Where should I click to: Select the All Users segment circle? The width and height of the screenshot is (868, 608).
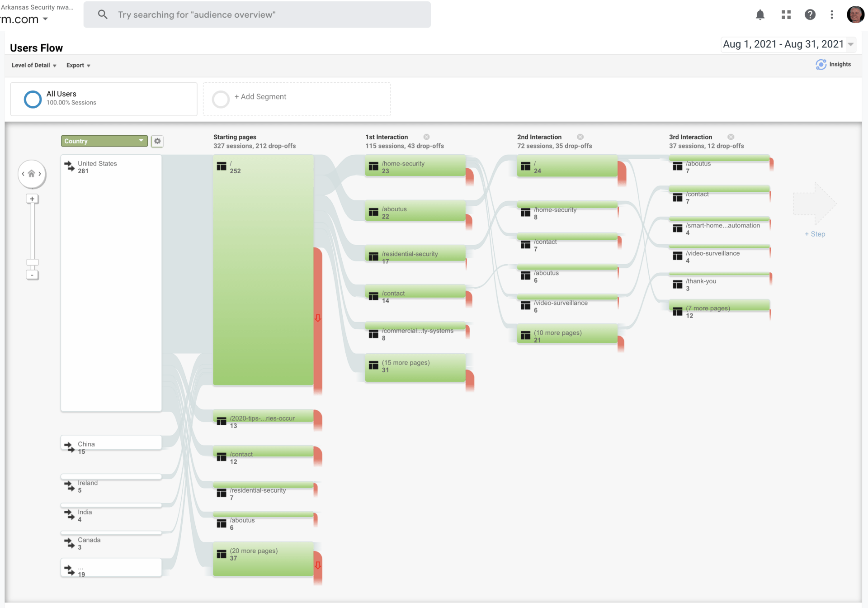pos(33,99)
